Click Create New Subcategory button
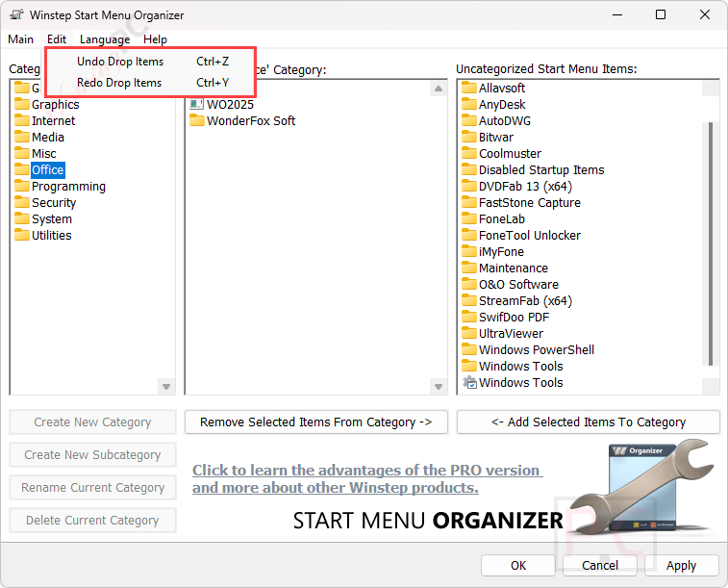 [x=92, y=454]
